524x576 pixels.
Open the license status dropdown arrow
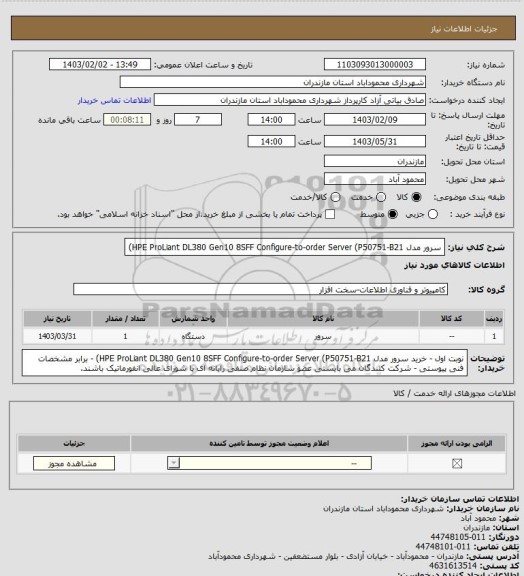coord(173,463)
